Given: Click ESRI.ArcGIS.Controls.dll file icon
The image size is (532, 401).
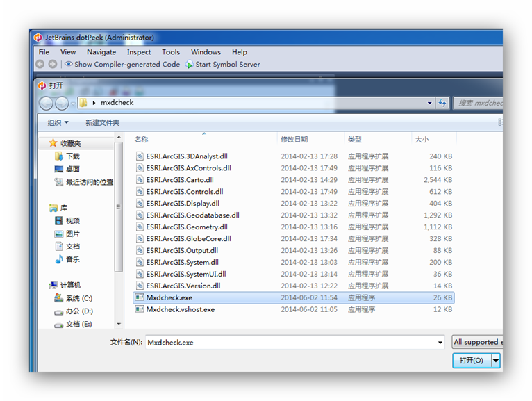Looking at the screenshot, I should click(140, 192).
